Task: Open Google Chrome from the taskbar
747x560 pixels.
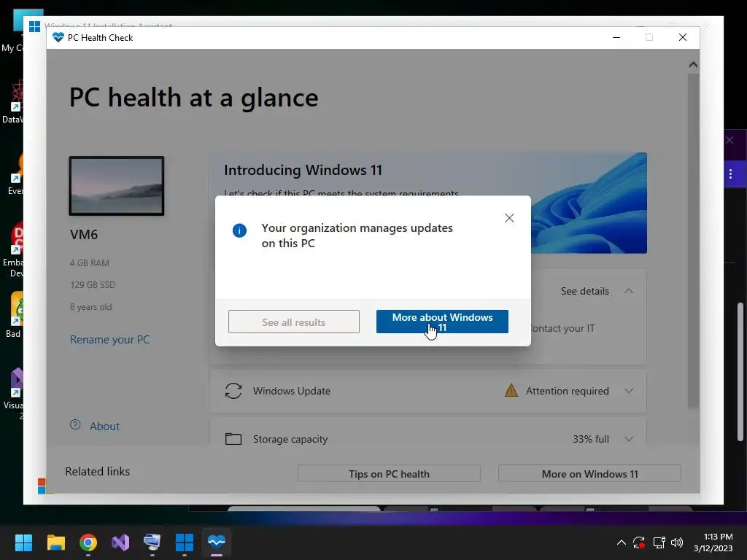Action: point(88,542)
